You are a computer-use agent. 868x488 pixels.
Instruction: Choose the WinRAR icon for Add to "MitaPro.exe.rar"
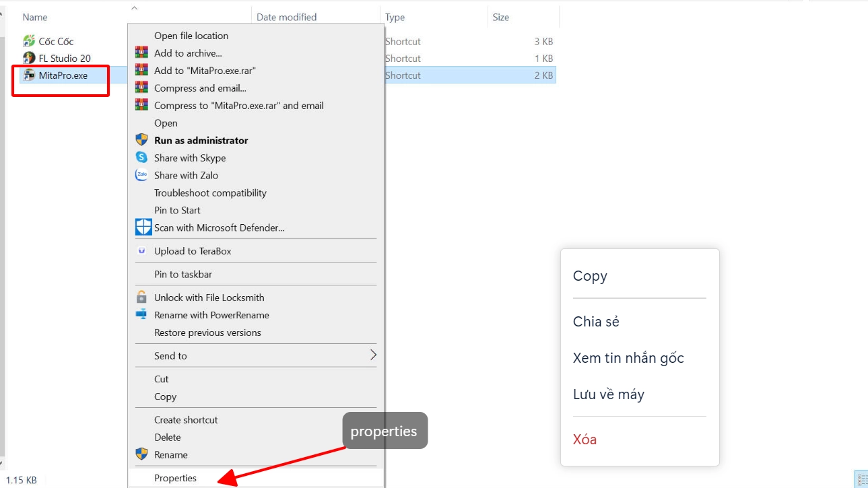(x=141, y=70)
